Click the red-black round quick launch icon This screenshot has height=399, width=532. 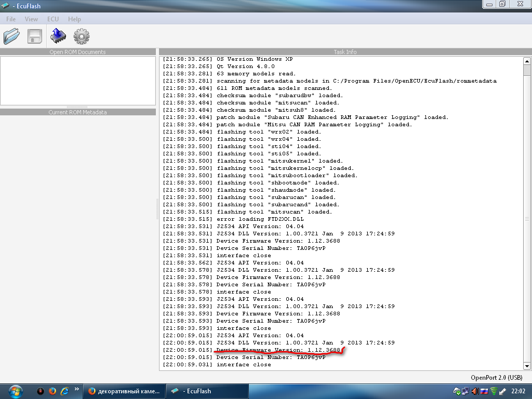click(x=41, y=391)
